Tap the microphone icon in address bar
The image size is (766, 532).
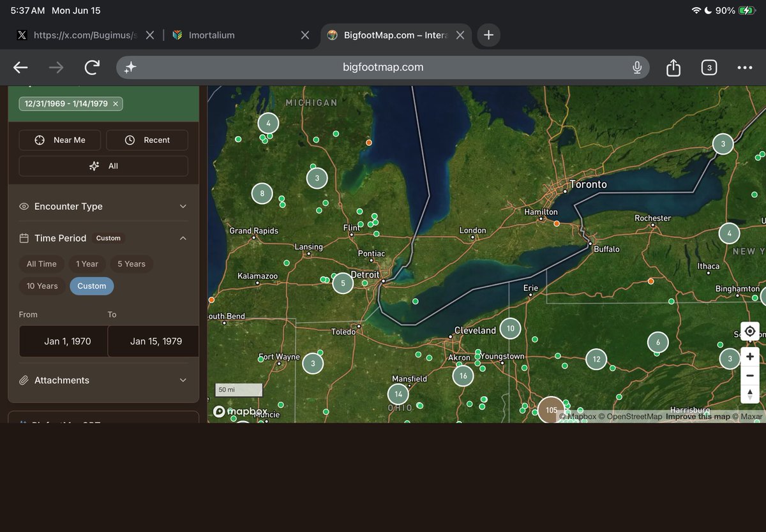click(x=636, y=68)
